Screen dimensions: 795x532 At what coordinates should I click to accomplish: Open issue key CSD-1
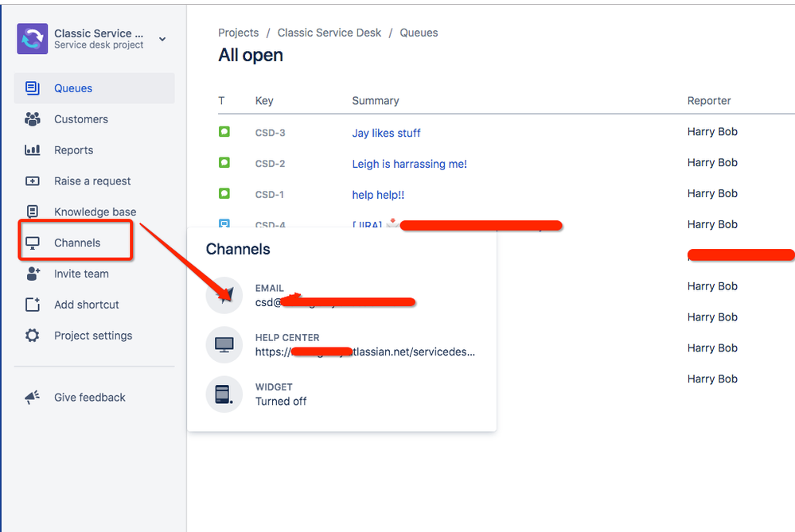(x=269, y=195)
